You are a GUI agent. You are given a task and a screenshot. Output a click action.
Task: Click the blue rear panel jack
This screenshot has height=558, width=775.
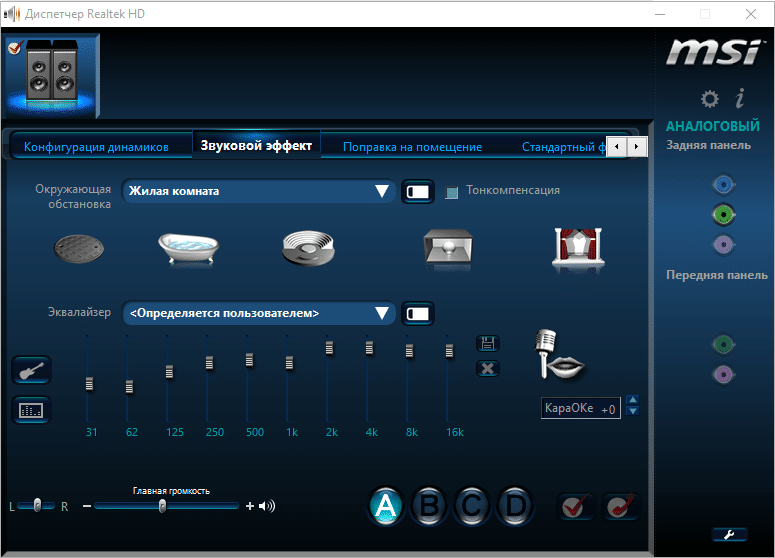pos(724,185)
